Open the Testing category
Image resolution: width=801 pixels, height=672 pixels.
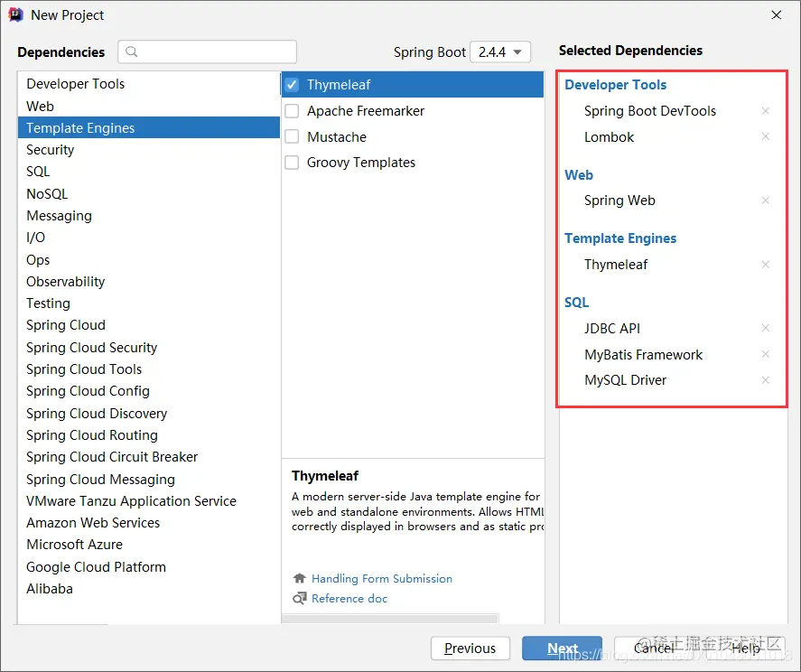coord(149,303)
